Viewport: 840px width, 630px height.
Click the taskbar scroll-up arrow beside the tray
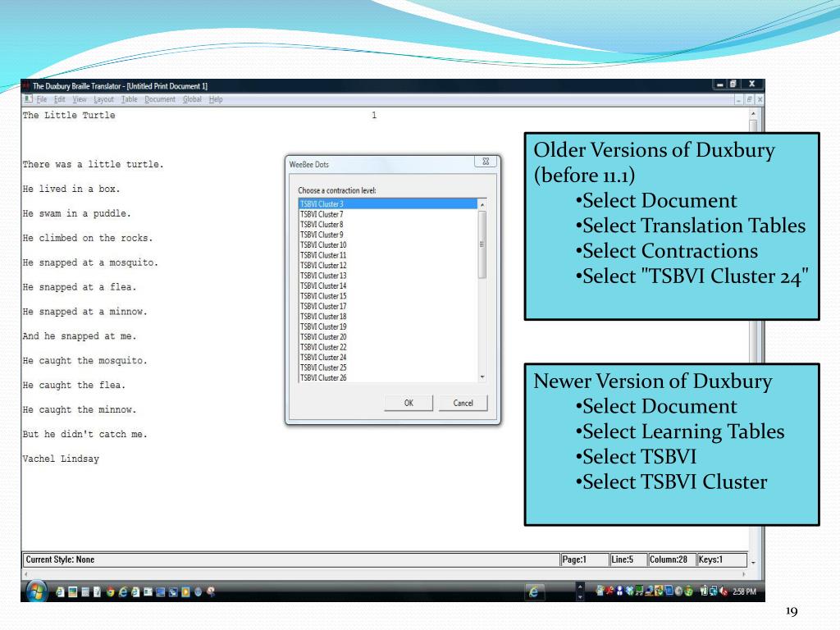(579, 586)
